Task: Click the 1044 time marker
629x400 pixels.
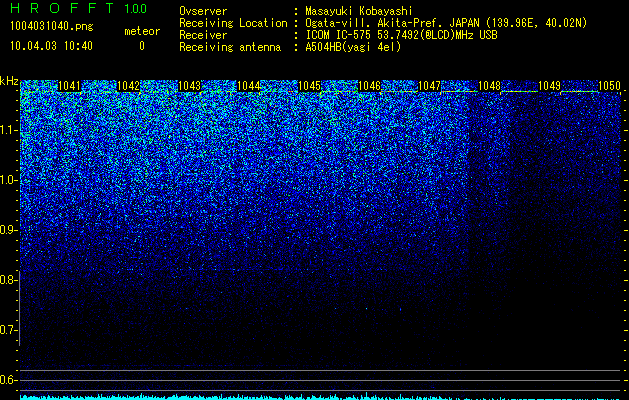Action: 249,86
